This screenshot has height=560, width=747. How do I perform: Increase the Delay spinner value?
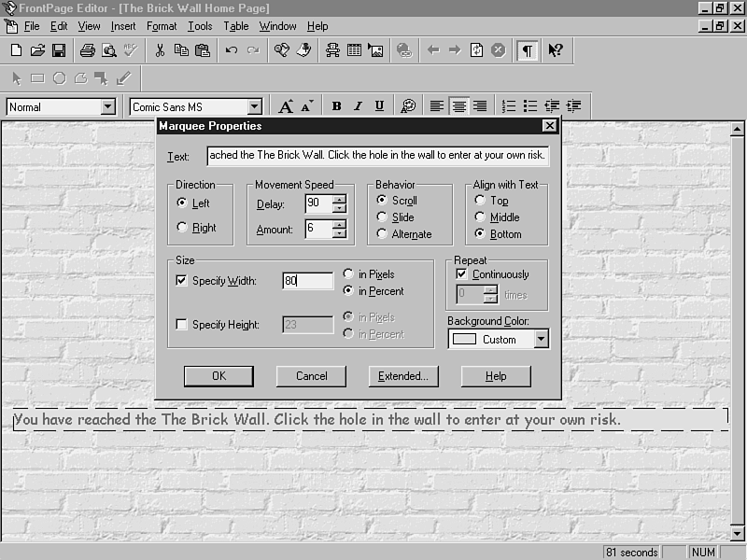(x=339, y=199)
